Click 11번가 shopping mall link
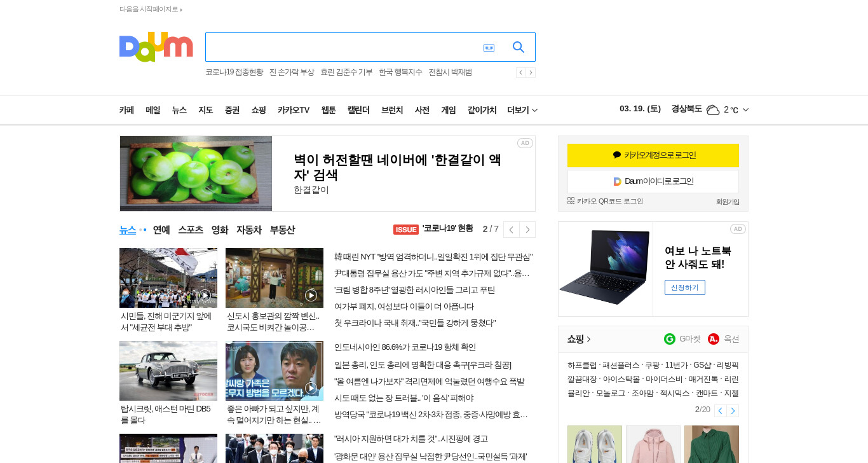This screenshot has width=868, height=463. [x=677, y=365]
